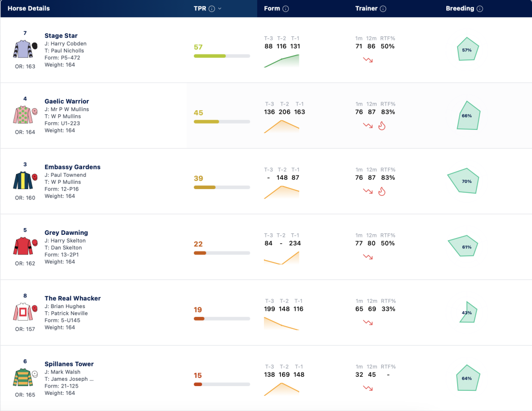Screen dimensions: 532x411
Task: Click Gaelic Warrior's hot trainer flame icon
Action: tap(382, 126)
